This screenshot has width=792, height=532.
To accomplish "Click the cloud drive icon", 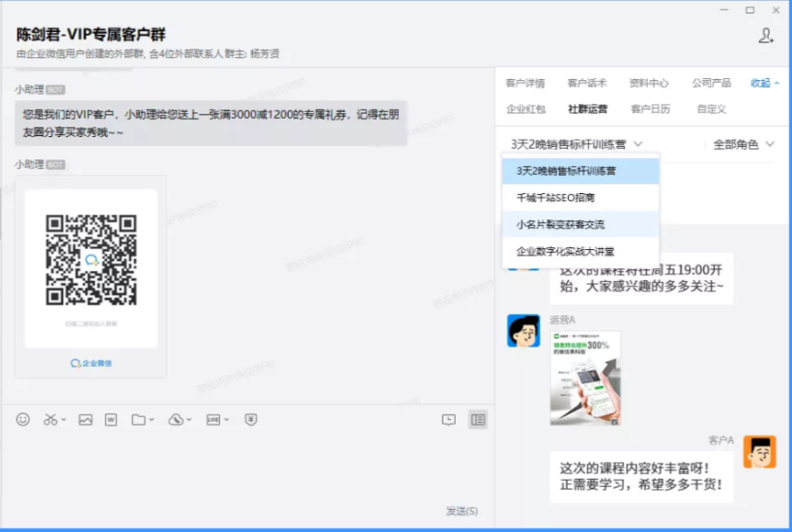I will [x=176, y=419].
